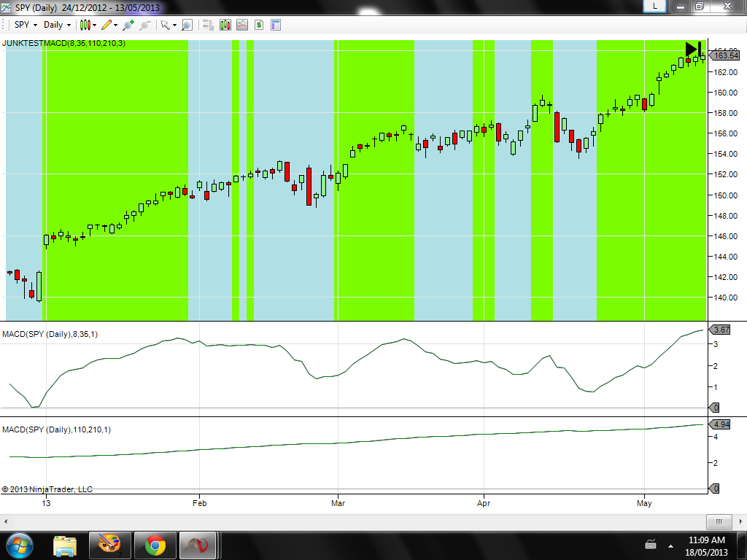Open the Daily interval dropdown
The width and height of the screenshot is (747, 560).
(57, 25)
